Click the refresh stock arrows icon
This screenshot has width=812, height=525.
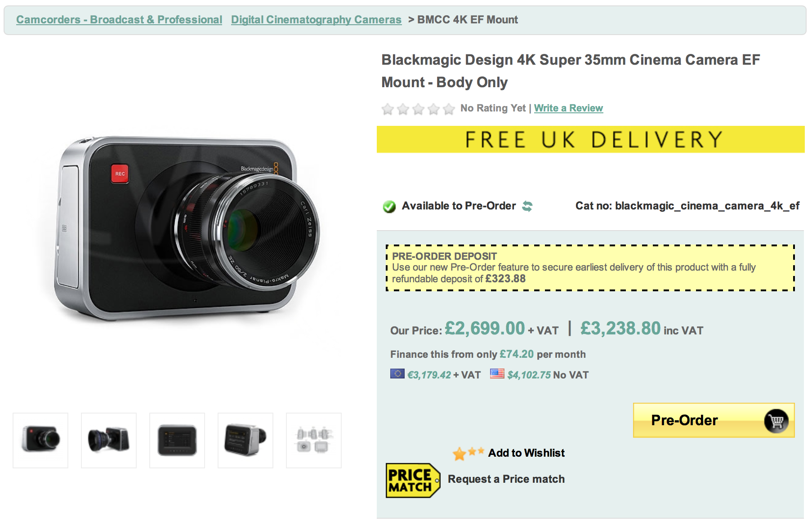[x=527, y=206]
